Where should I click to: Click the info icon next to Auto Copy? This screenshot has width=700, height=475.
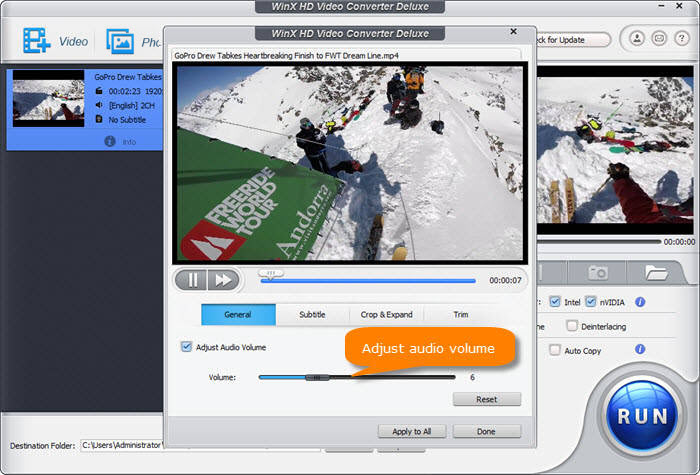click(x=640, y=349)
